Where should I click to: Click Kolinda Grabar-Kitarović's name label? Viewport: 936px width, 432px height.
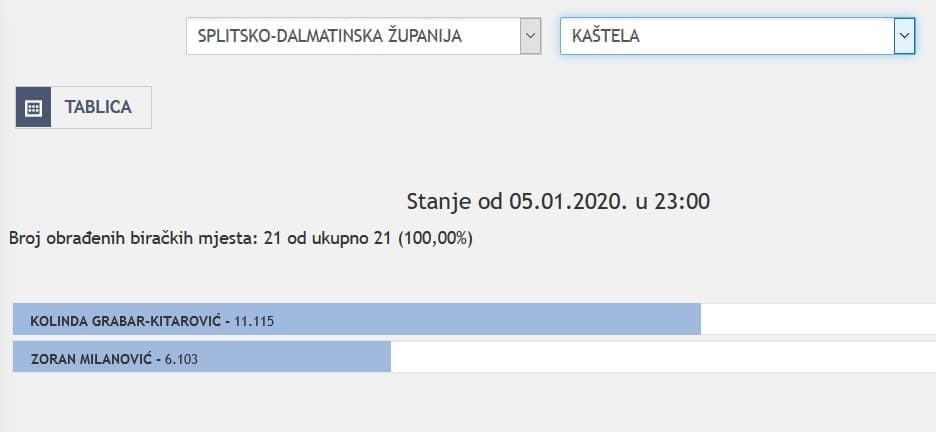[x=126, y=321]
